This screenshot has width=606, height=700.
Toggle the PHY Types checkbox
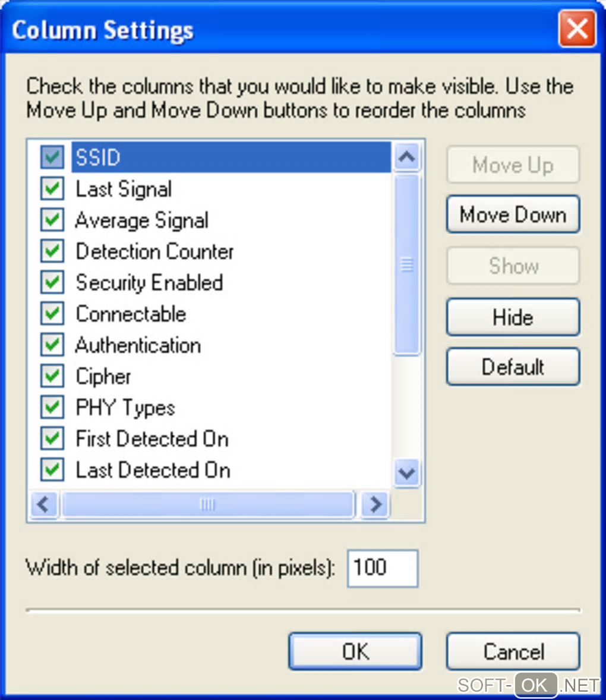click(52, 408)
